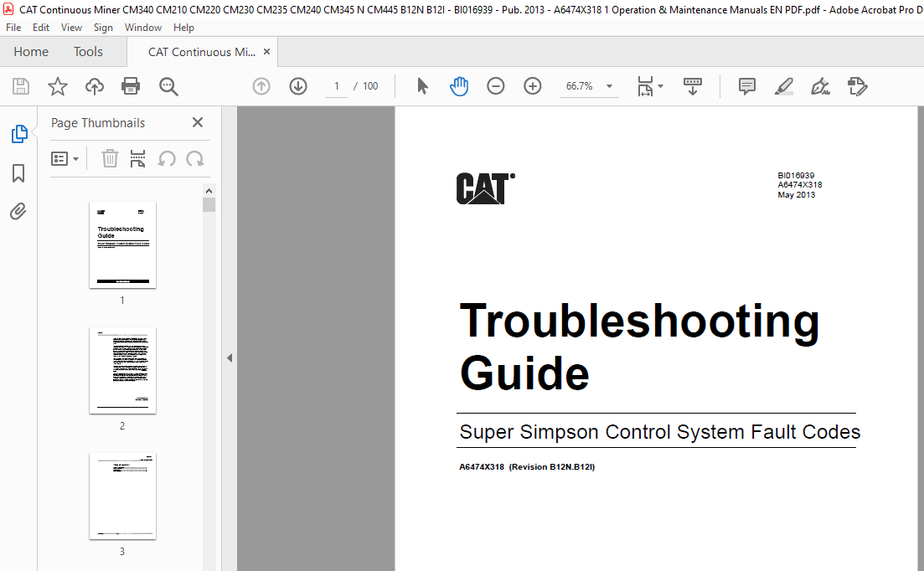
Task: Close the Page Thumbnails panel
Action: click(198, 122)
